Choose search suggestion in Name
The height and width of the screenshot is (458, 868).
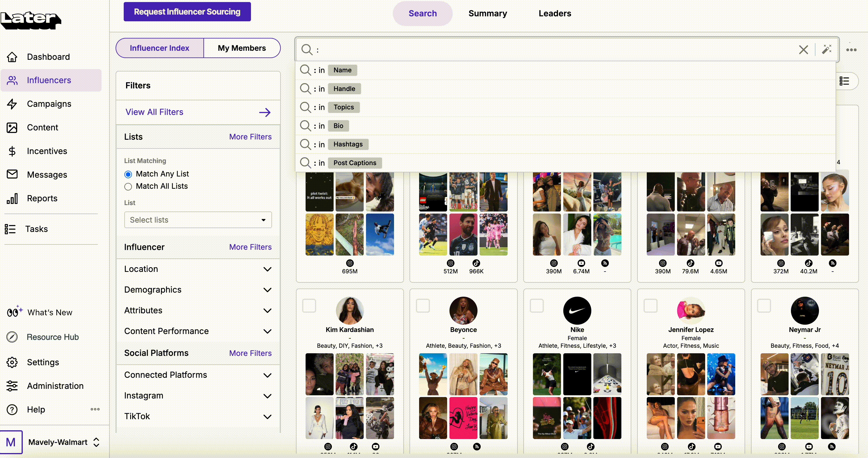[565, 70]
